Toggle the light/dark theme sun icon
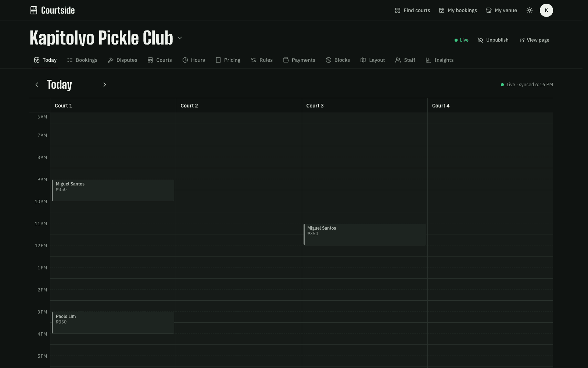The image size is (588, 368). pos(530,10)
